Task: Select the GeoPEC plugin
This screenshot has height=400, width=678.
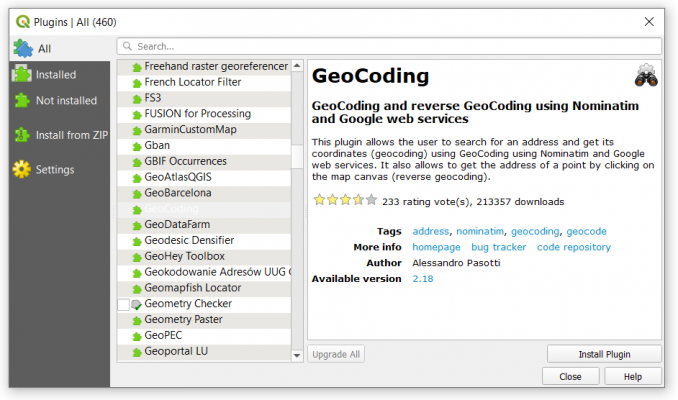Action: tap(204, 336)
